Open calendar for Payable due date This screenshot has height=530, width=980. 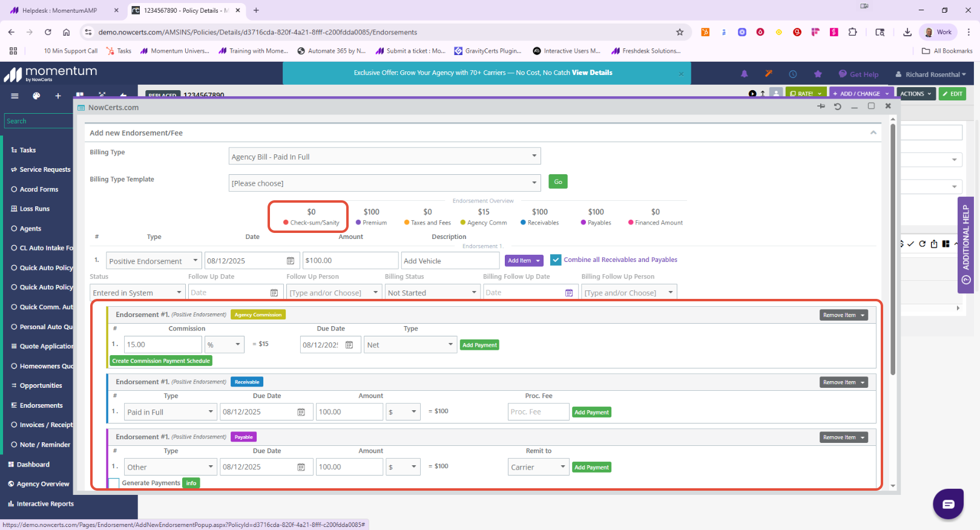point(301,467)
